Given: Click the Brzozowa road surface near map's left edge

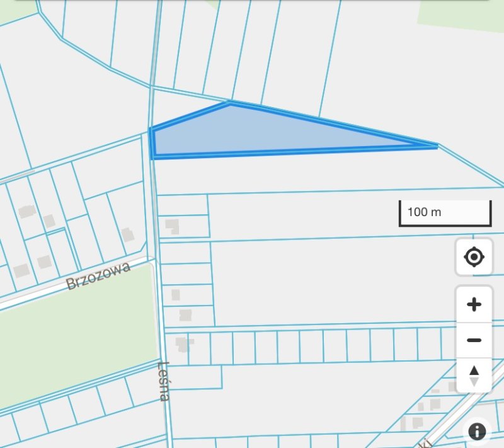Looking at the screenshot, I should 19,300.
